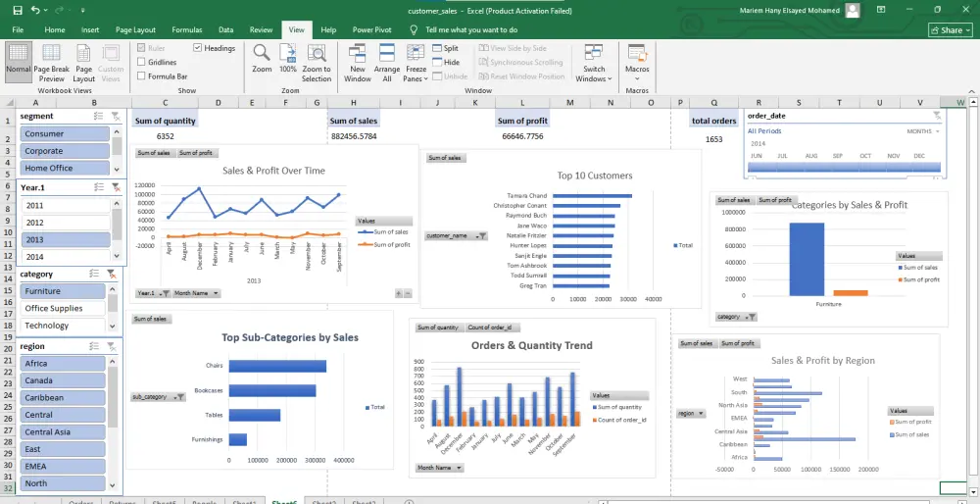Select Office Supplies in category slicer

[x=63, y=308]
